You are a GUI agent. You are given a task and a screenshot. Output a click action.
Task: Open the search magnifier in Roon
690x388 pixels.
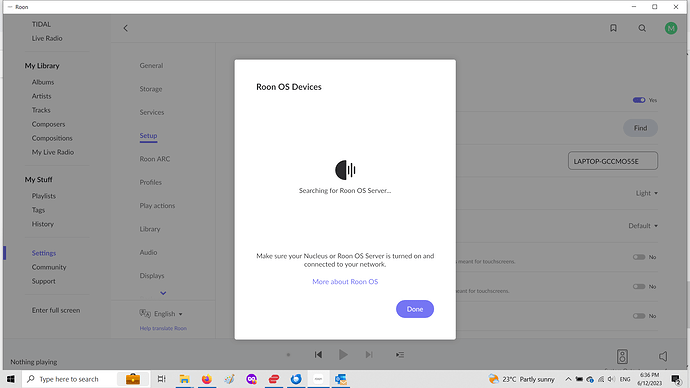[x=642, y=28]
